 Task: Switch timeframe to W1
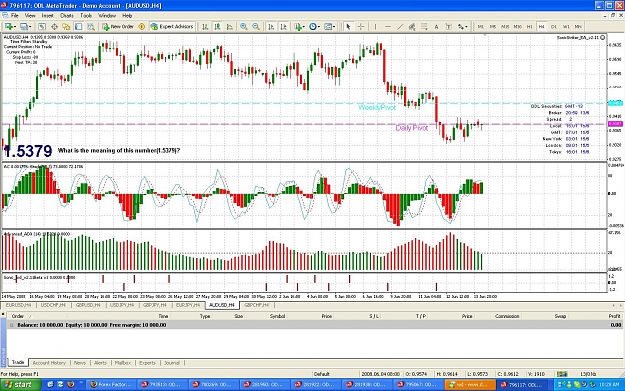click(566, 27)
